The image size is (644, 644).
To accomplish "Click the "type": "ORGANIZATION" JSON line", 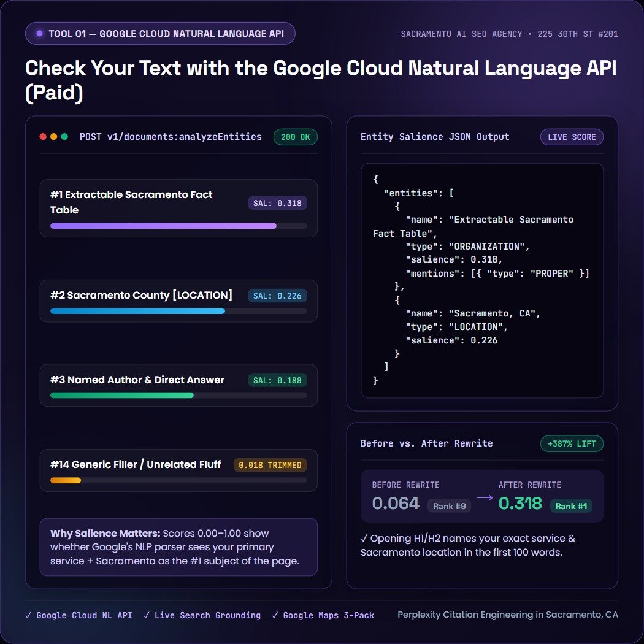I will click(467, 247).
